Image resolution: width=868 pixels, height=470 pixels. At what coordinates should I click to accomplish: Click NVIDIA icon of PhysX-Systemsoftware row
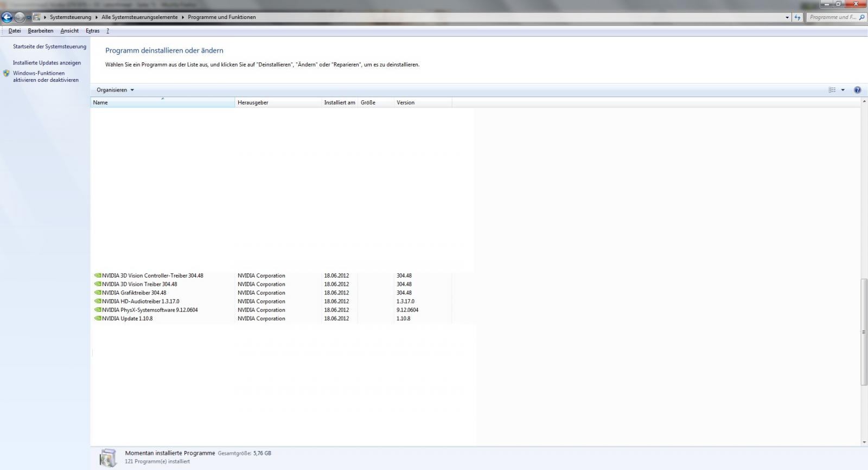[x=98, y=310]
